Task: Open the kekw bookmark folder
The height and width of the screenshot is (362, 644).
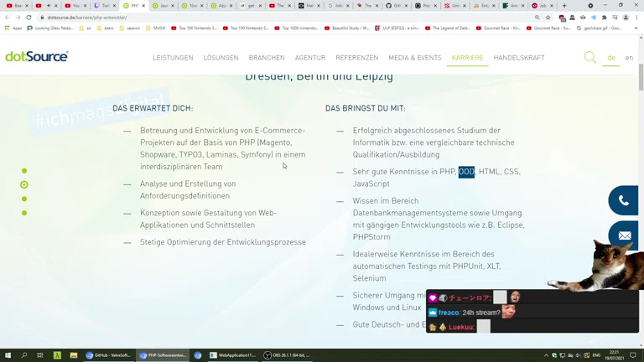Action: [x=105, y=28]
